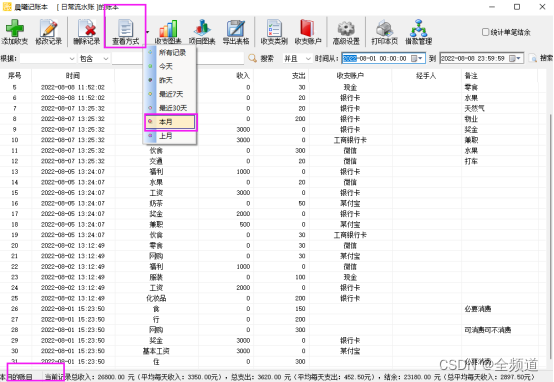Open the start date calendar dropdown

(417, 58)
